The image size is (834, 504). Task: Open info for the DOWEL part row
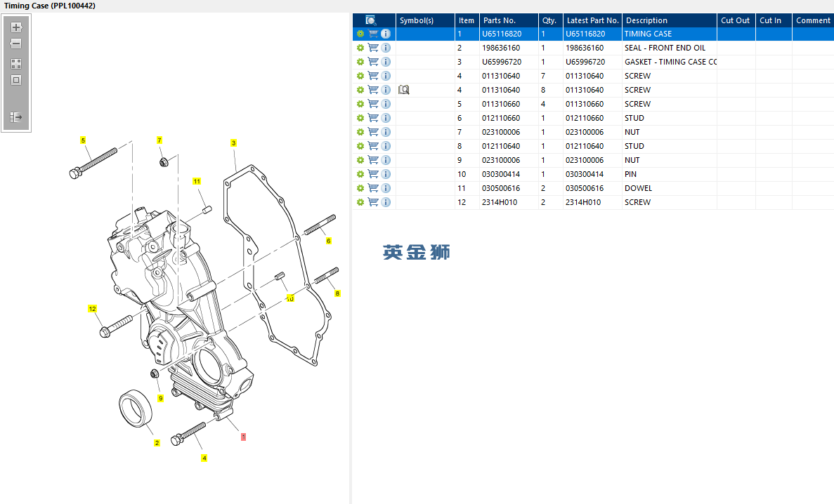coord(386,188)
